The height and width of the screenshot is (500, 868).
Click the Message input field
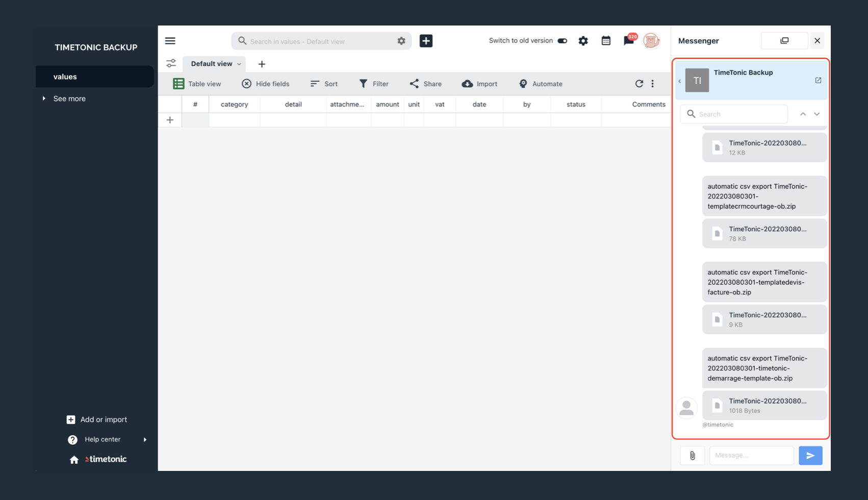click(751, 456)
